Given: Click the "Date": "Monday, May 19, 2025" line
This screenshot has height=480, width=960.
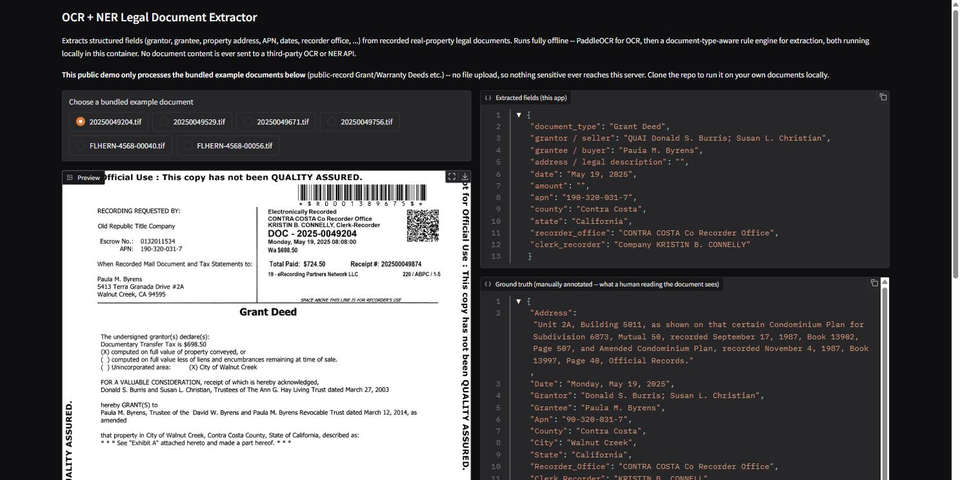Looking at the screenshot, I should 602,384.
